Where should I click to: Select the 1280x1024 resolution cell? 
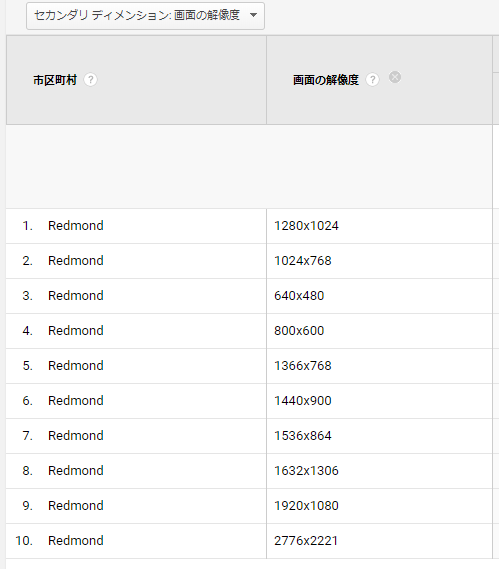(x=379, y=226)
